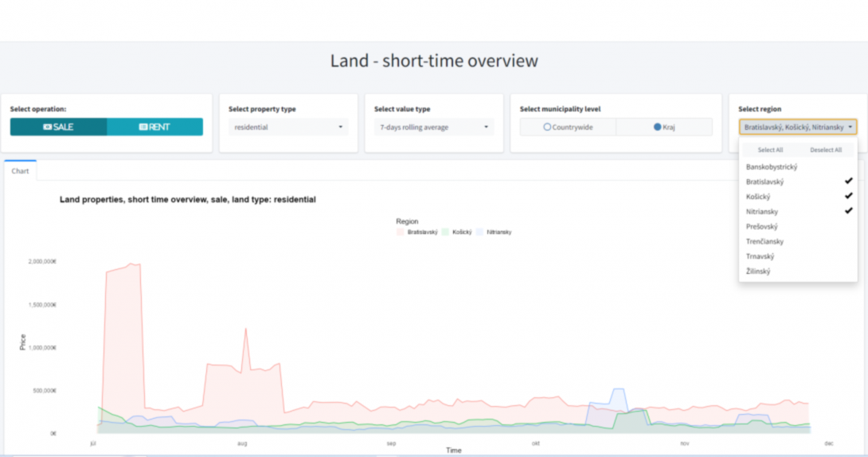Click the 2,000,000€ y-axis label

(43, 261)
